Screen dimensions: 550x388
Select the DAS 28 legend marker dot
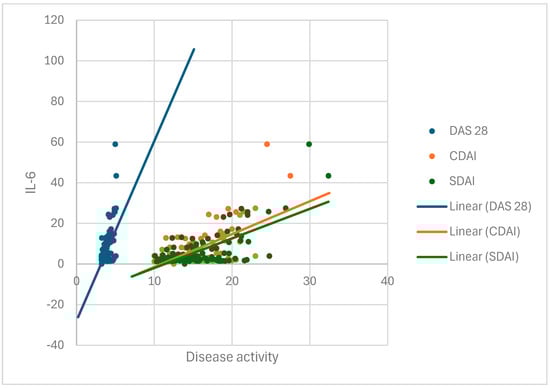coord(432,131)
